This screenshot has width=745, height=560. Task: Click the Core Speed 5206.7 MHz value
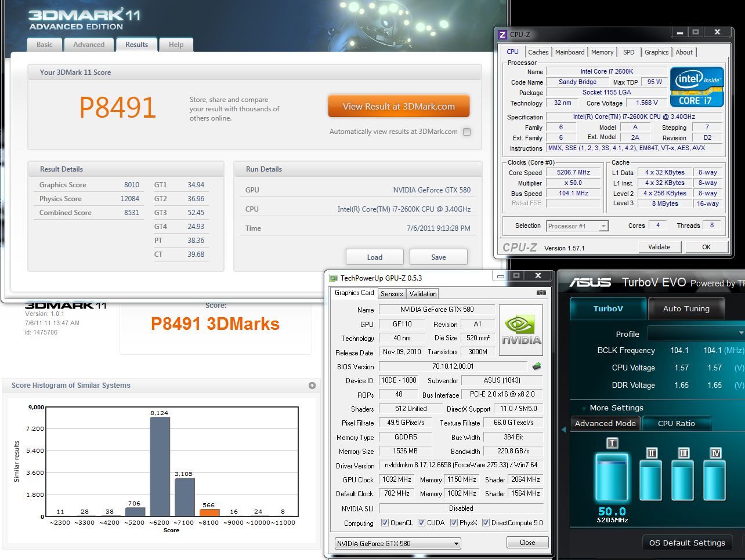point(573,173)
